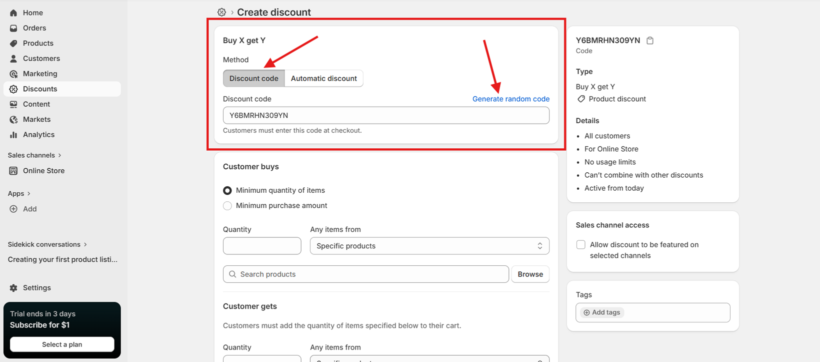Screen dimensions: 820x362
Task: Switch method to Discount code
Action: (x=254, y=78)
